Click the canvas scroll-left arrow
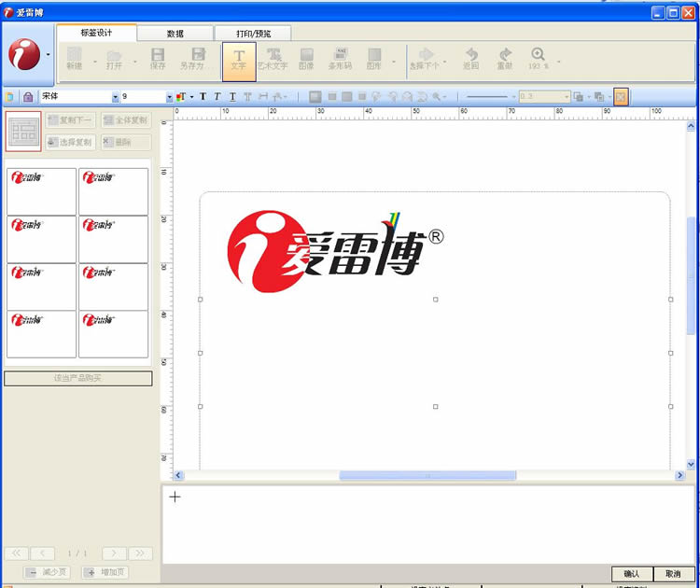The width and height of the screenshot is (700, 588). point(178,475)
